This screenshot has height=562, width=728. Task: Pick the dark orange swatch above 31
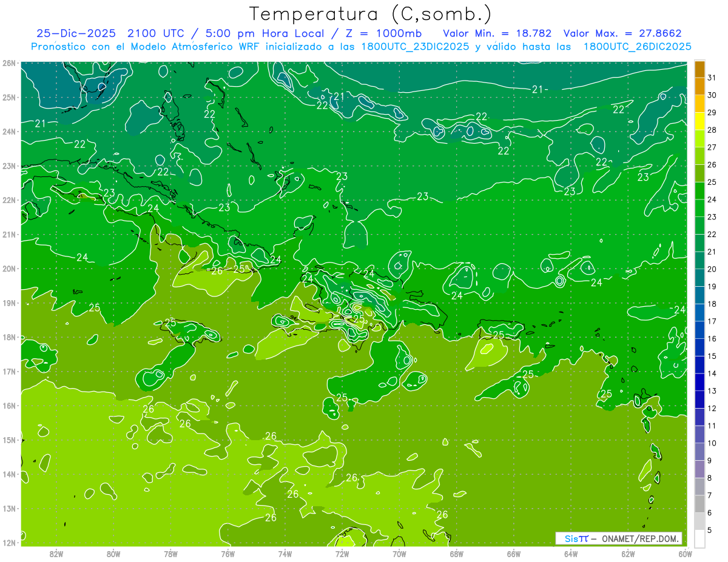coord(699,69)
